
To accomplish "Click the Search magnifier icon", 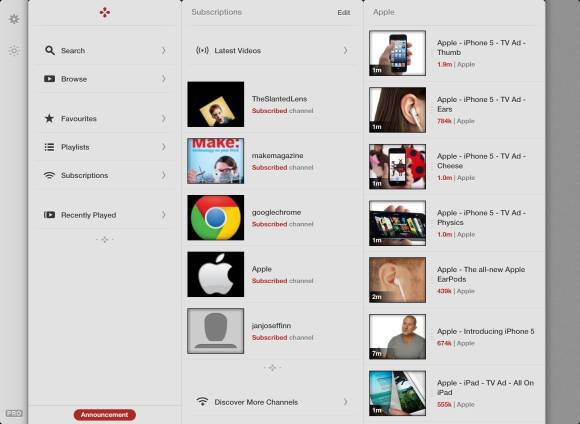I will coord(50,50).
